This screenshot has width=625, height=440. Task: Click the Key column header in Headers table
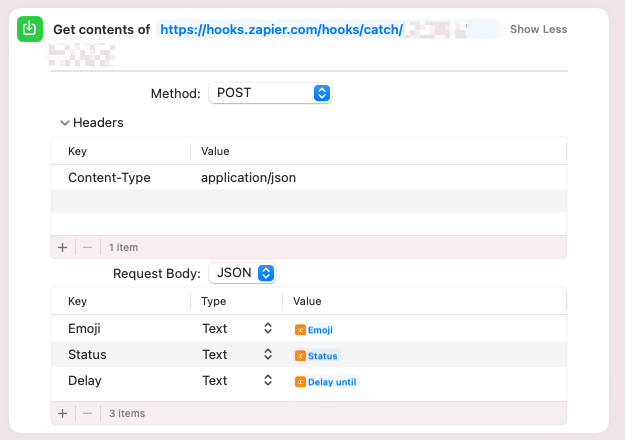(x=77, y=151)
